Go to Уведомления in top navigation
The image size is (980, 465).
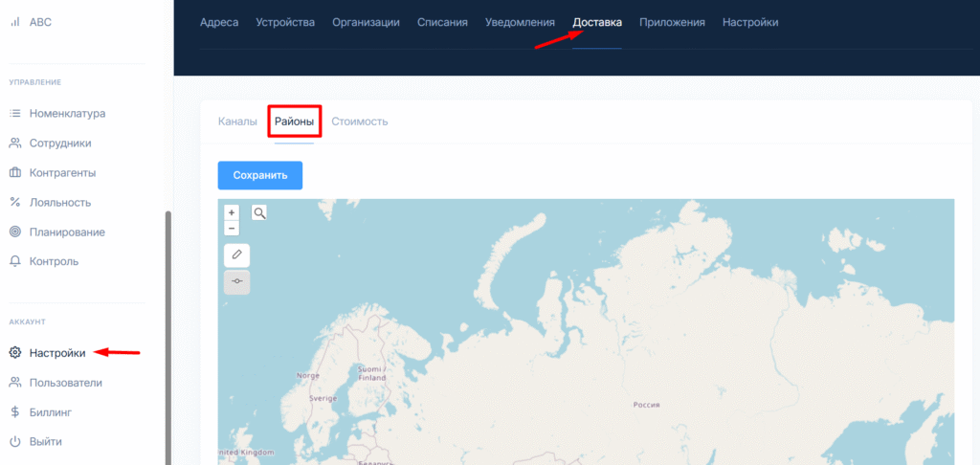click(520, 22)
